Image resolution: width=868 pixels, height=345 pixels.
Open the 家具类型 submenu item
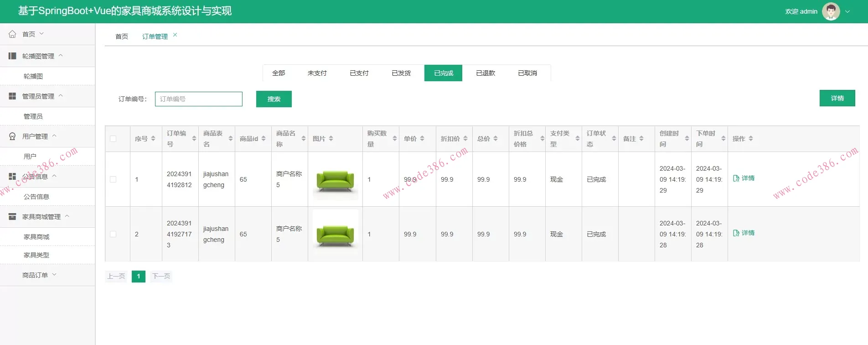[47, 255]
